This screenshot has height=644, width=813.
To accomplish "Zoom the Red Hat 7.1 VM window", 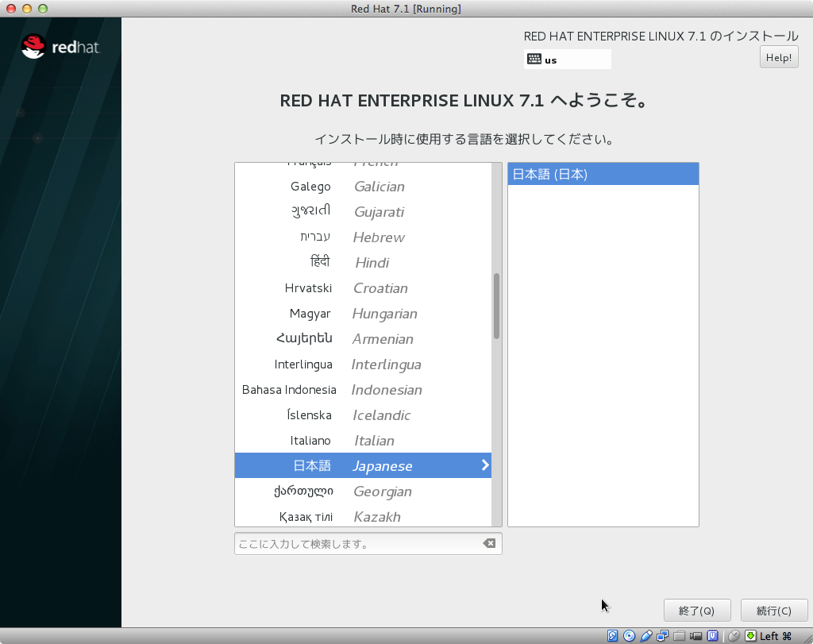I will pos(43,8).
